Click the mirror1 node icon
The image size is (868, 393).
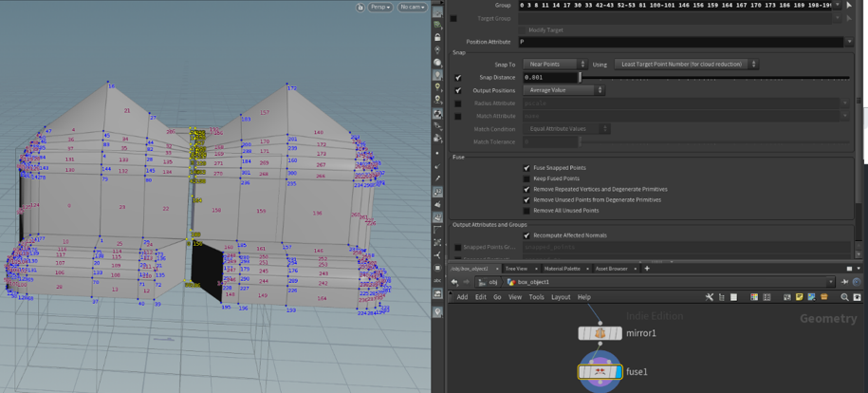pos(600,333)
